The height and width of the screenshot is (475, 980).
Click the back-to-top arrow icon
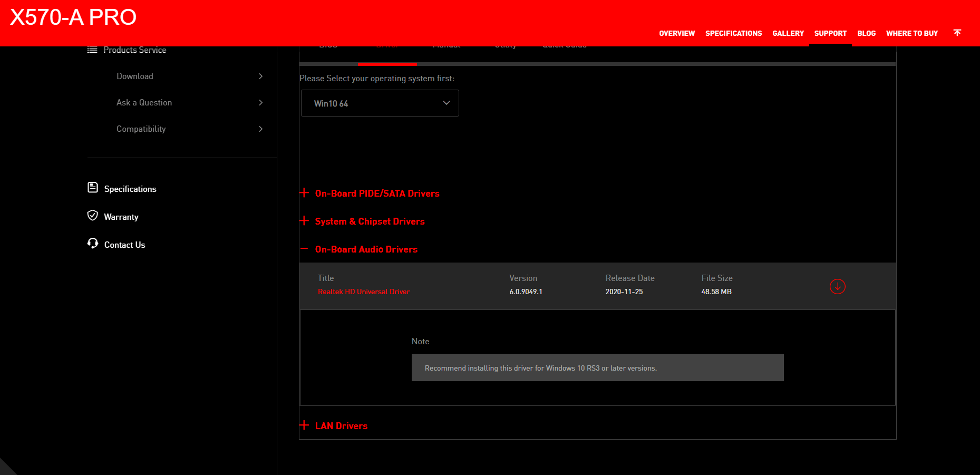(x=957, y=33)
